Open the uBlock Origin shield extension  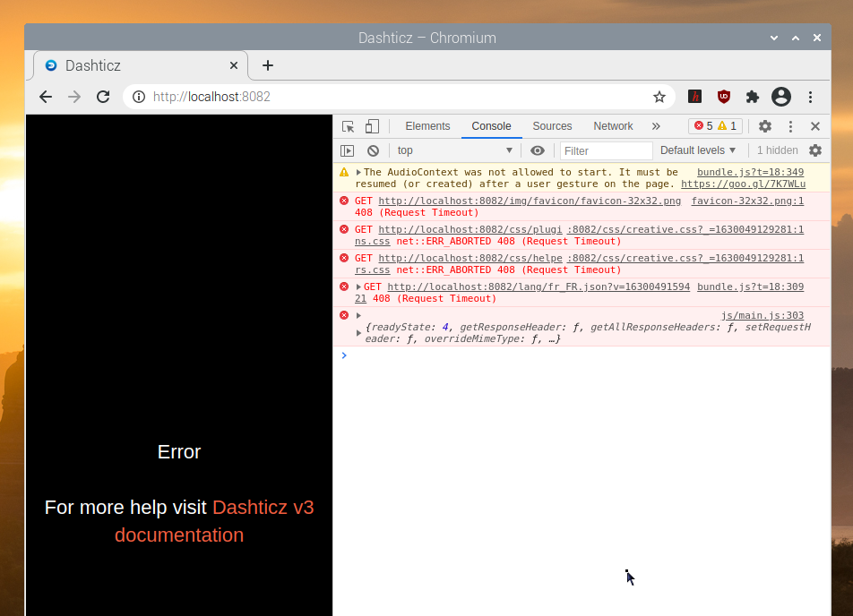click(724, 97)
